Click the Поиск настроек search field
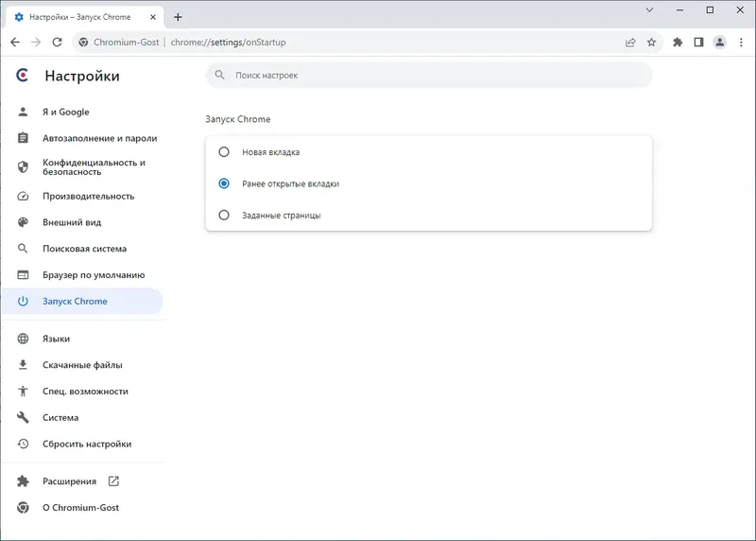 (x=428, y=75)
